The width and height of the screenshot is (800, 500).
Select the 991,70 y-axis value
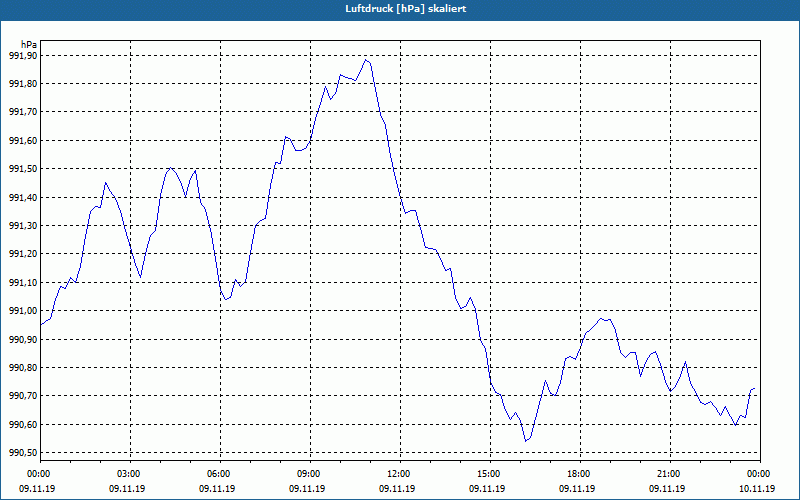[x=23, y=112]
